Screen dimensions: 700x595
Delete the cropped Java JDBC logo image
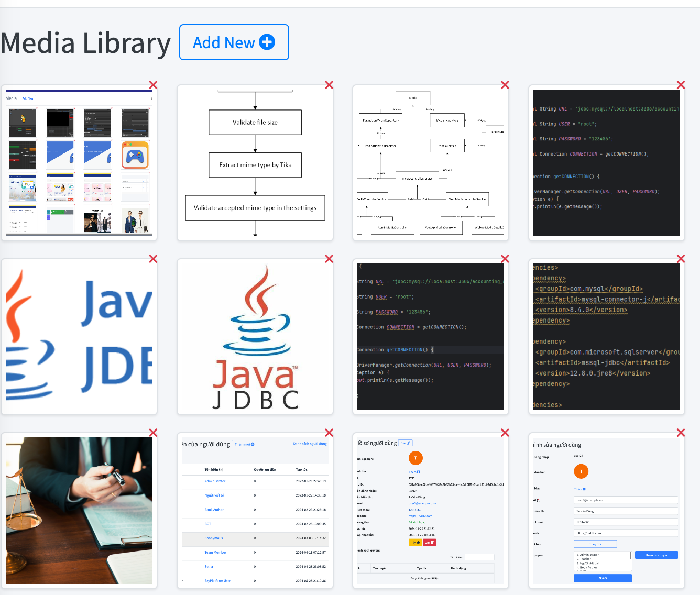(x=153, y=259)
